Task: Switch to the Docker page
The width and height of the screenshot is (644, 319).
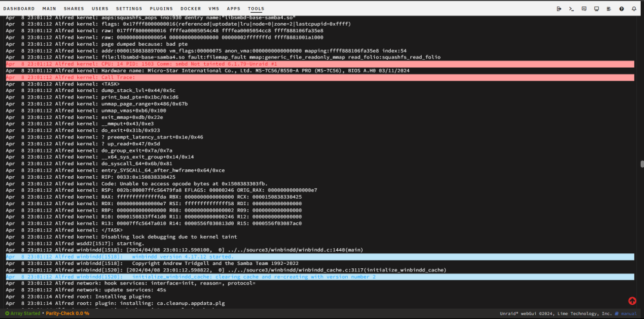Action: (191, 8)
